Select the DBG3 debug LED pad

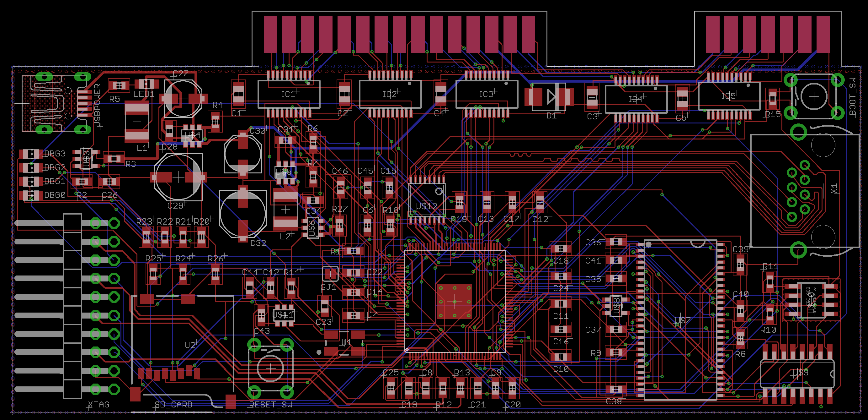31,154
